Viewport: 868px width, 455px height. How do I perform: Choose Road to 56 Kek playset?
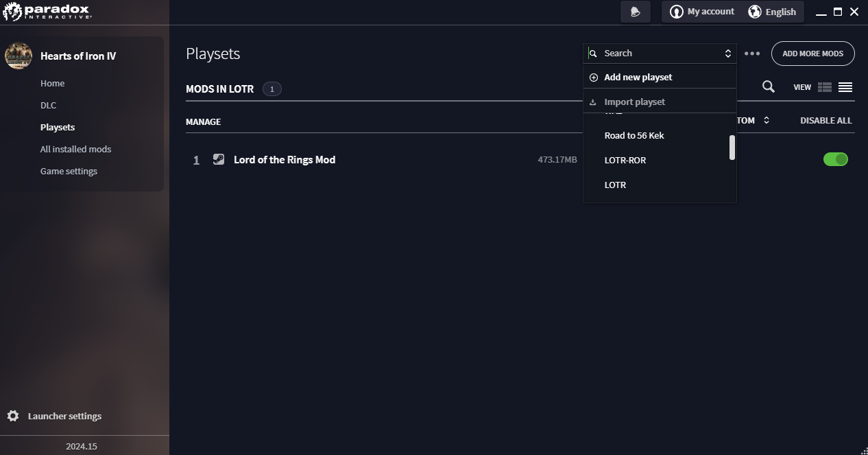point(634,135)
